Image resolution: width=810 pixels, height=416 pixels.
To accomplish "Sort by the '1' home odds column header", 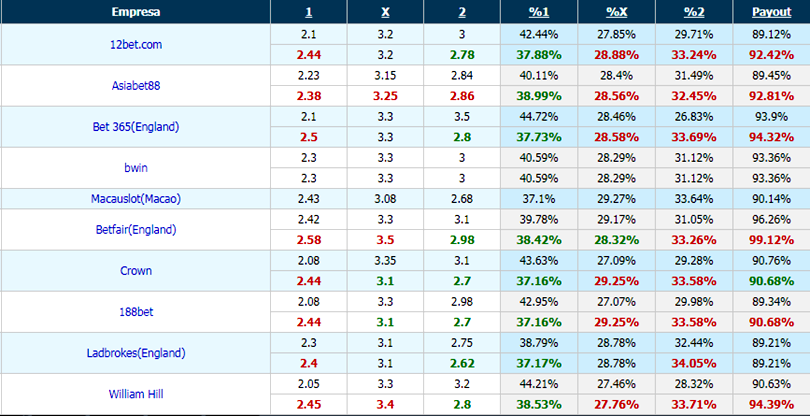I will click(x=308, y=12).
